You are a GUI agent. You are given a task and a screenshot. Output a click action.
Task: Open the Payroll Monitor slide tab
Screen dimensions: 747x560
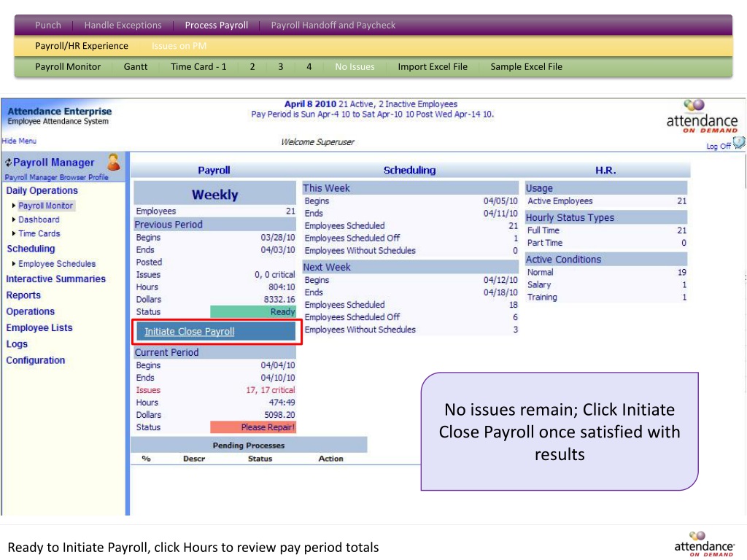(68, 66)
